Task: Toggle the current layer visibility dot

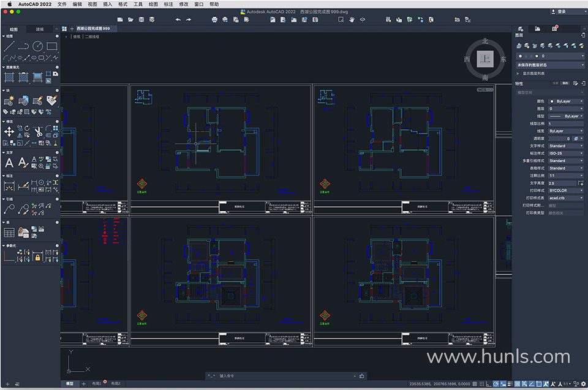Action: (520, 56)
